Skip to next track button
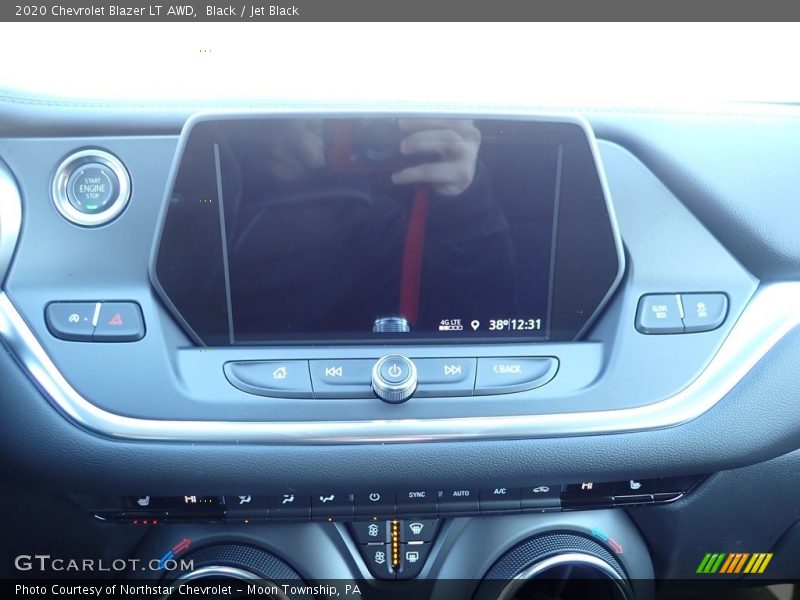 click(452, 372)
